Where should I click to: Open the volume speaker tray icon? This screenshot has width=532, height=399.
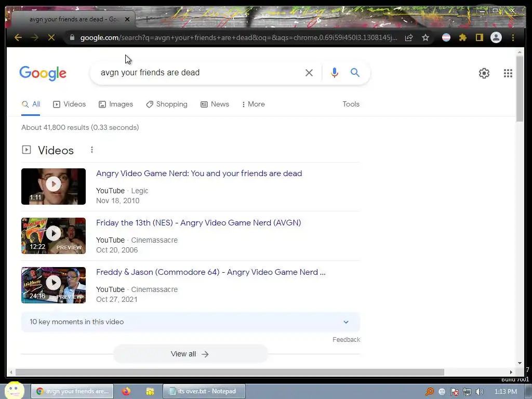tap(479, 392)
